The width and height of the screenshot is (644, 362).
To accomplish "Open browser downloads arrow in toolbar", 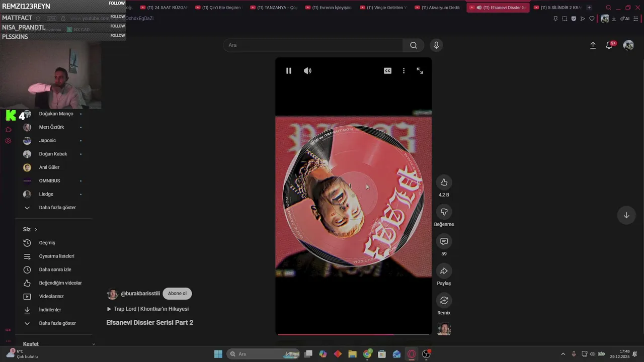I will pos(614,19).
